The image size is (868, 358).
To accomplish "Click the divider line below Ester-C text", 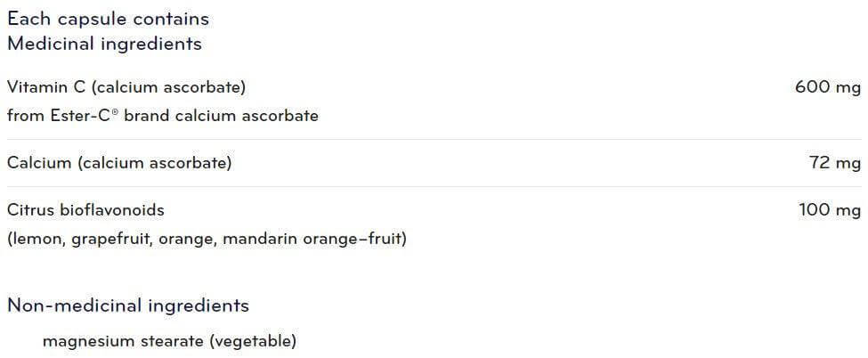I will click(x=434, y=139).
